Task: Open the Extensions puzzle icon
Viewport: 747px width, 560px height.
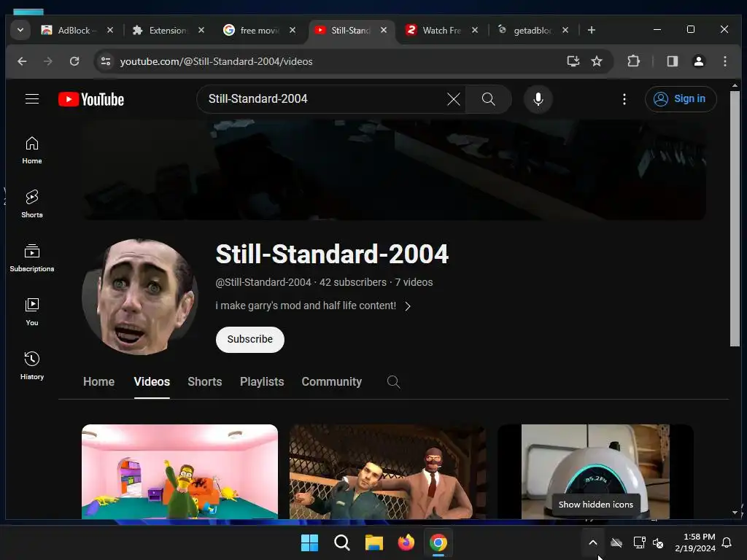Action: click(634, 61)
